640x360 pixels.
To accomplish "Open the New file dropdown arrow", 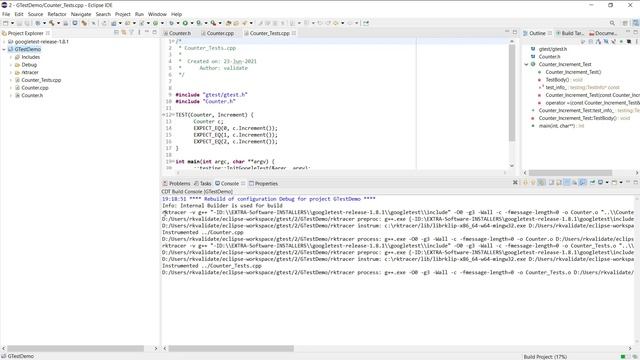I will (x=12, y=23).
